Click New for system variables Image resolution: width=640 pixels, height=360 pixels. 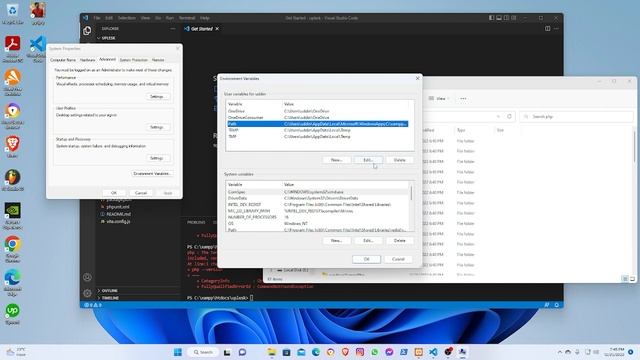click(x=336, y=240)
